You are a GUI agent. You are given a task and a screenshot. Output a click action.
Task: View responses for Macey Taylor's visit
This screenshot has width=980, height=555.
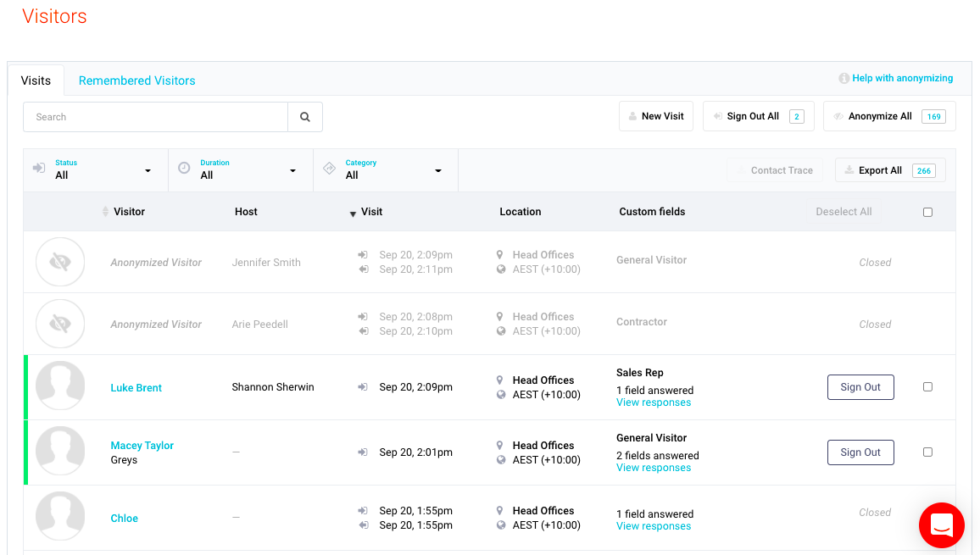pos(654,468)
